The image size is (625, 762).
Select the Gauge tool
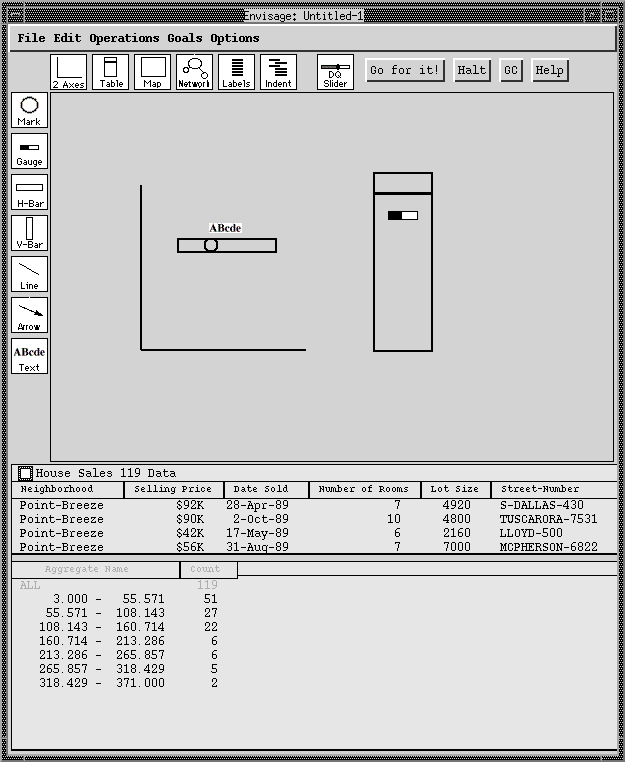point(29,151)
